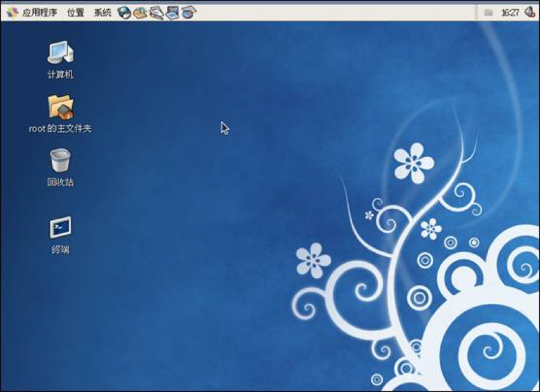Open the 位置 menu
This screenshot has height=392, width=540.
pos(76,12)
